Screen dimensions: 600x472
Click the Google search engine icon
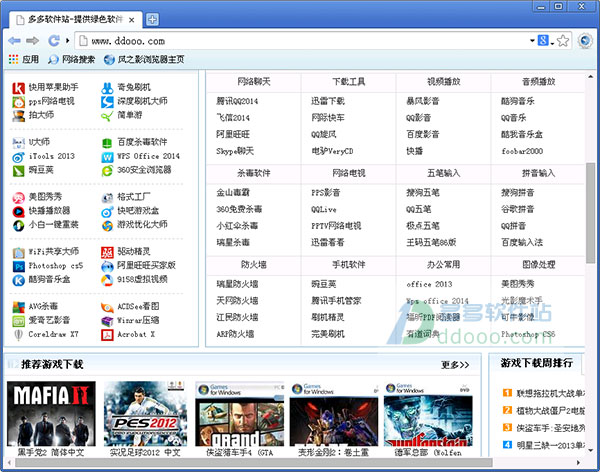(543, 40)
